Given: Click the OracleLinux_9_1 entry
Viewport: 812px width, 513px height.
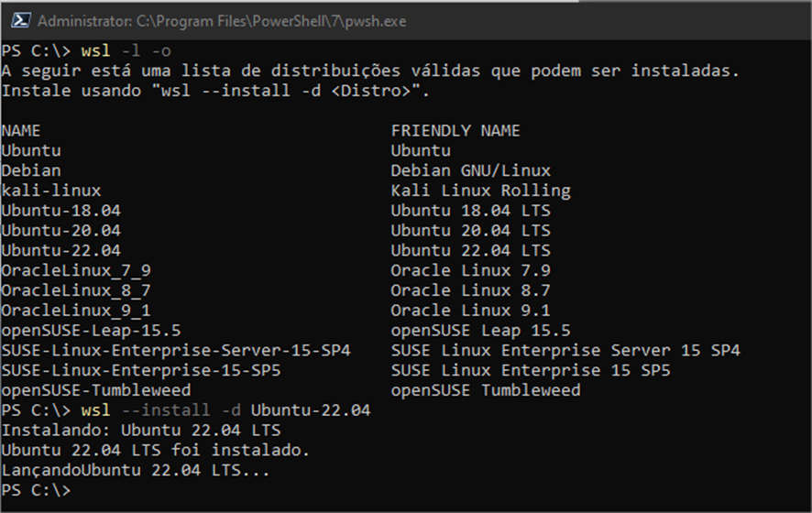Looking at the screenshot, I should pos(76,311).
